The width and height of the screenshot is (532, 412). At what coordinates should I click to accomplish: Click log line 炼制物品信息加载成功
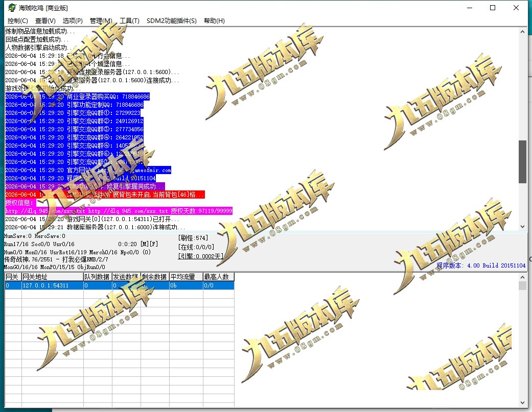(40, 31)
